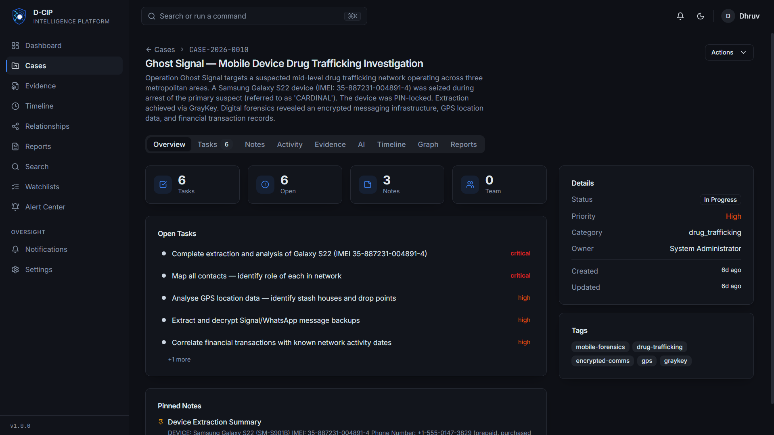Click the Notes card file icon
The width and height of the screenshot is (774, 435).
point(368,185)
